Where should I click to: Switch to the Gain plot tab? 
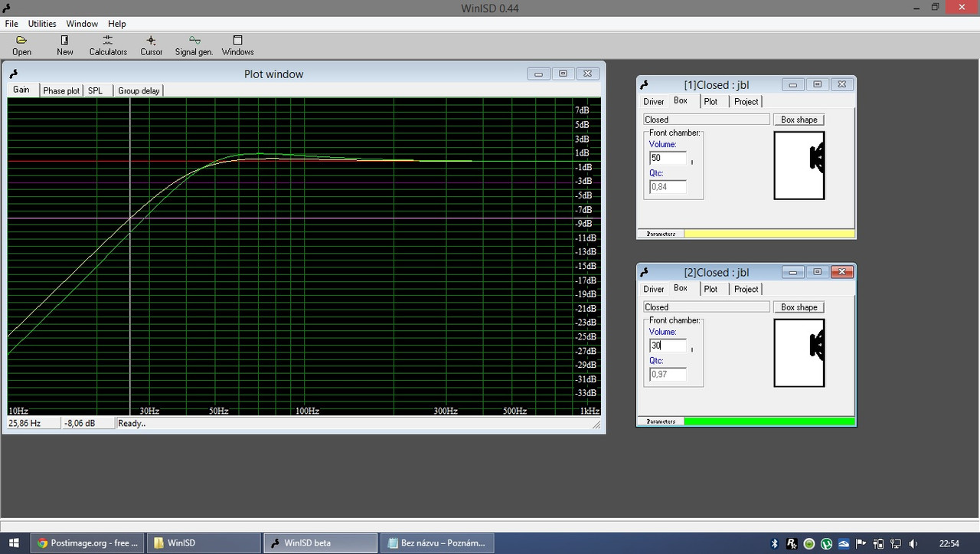[21, 90]
